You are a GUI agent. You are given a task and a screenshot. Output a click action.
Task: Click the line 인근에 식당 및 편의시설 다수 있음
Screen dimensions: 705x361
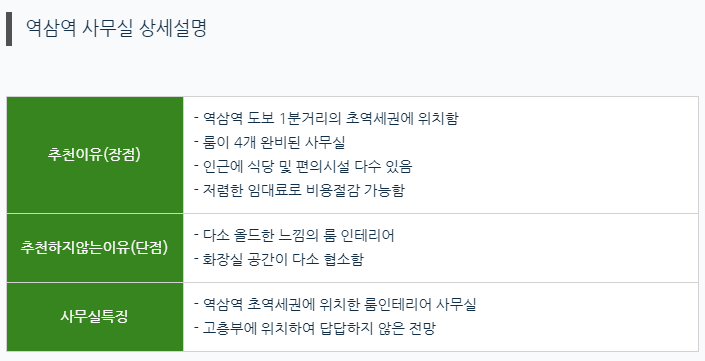coord(303,166)
